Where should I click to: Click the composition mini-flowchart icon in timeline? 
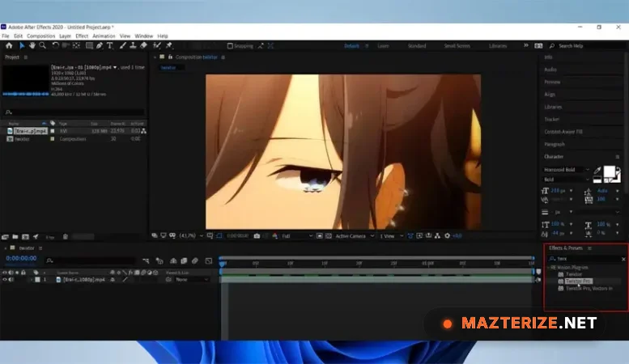[x=146, y=261]
